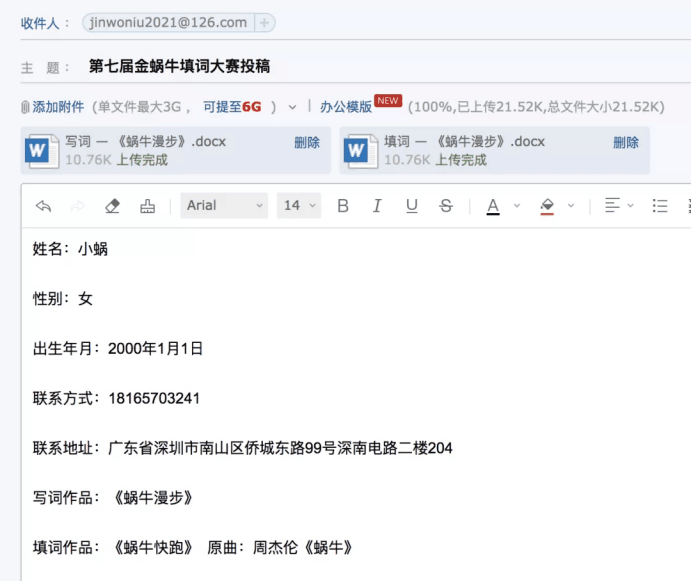
Task: Click the paperclip attachment icon
Action: click(x=25, y=107)
